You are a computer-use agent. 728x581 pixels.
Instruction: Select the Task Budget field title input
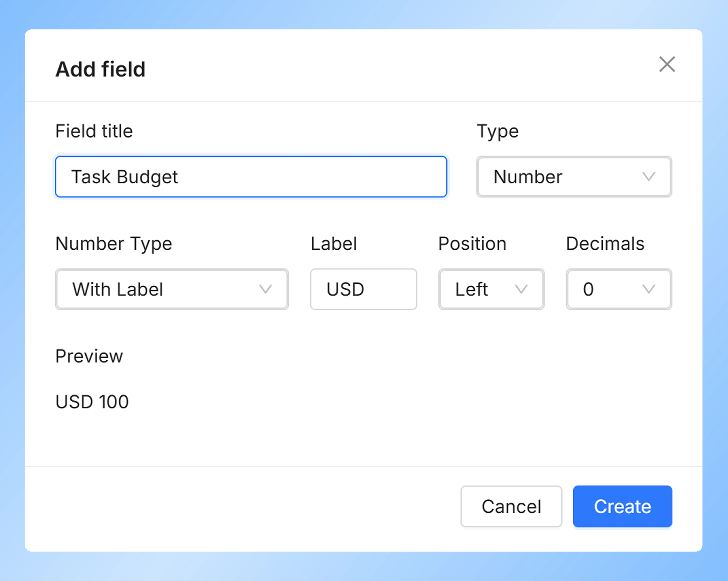(251, 177)
